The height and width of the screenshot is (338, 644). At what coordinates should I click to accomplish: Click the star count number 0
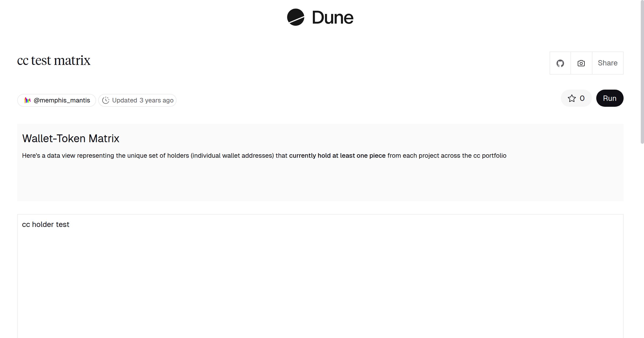pos(582,98)
